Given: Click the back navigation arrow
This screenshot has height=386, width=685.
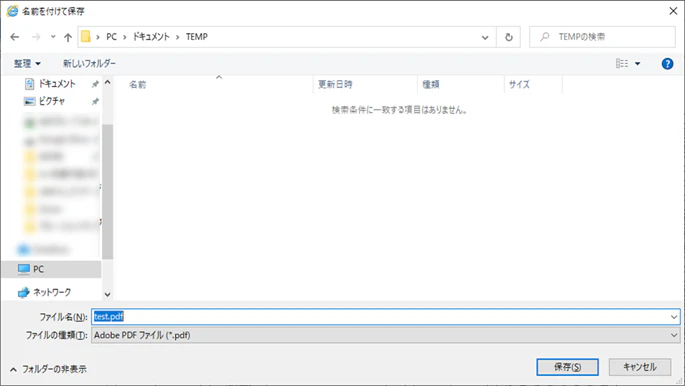Looking at the screenshot, I should (x=15, y=37).
